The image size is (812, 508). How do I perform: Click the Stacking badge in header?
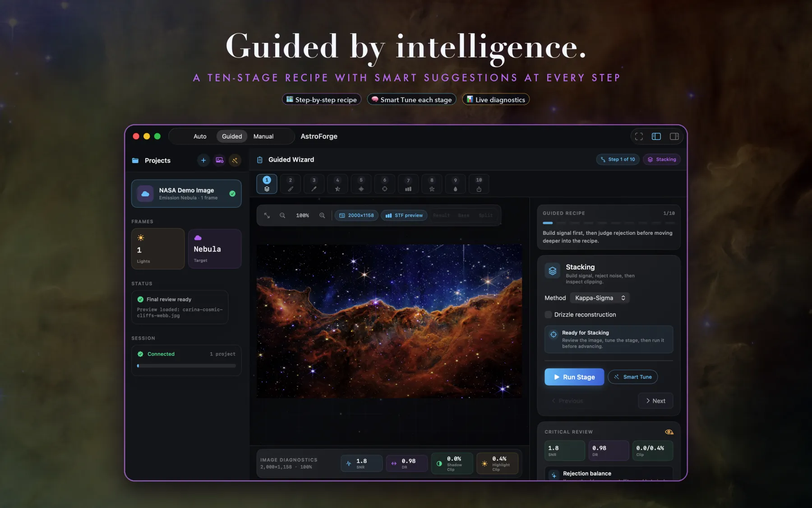tap(662, 159)
